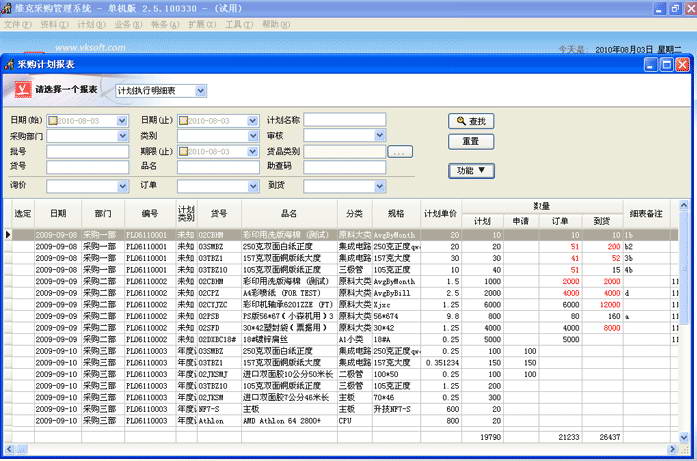Open the 询价 dropdown
Viewport: 697px width, 461px height.
[x=123, y=186]
